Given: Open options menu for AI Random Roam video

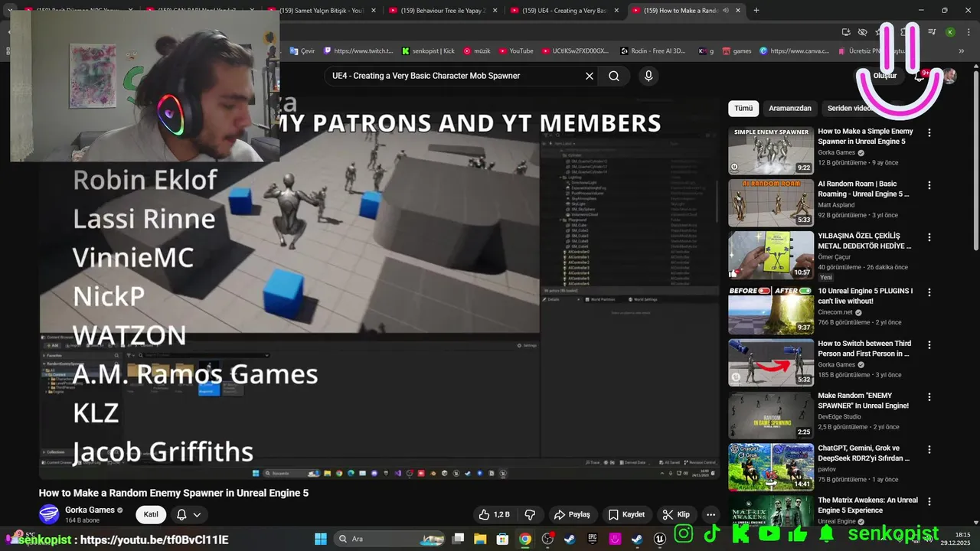Looking at the screenshot, I should coord(929,185).
